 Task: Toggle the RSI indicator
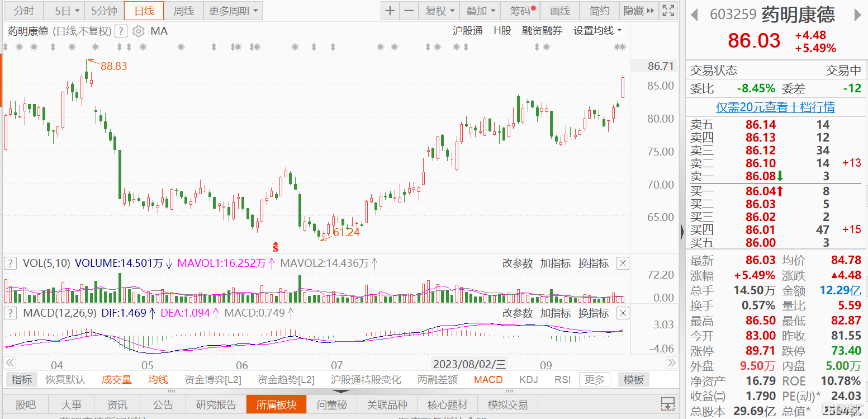(562, 380)
